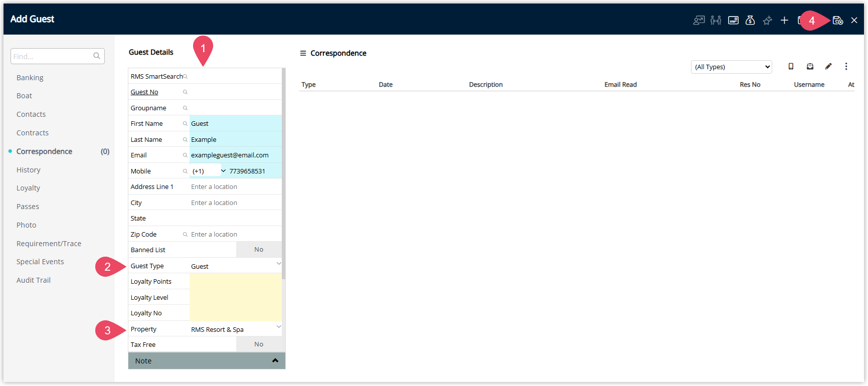Screen dimensions: 868x386
Task: Click the Zip Code location field
Action: coord(235,234)
